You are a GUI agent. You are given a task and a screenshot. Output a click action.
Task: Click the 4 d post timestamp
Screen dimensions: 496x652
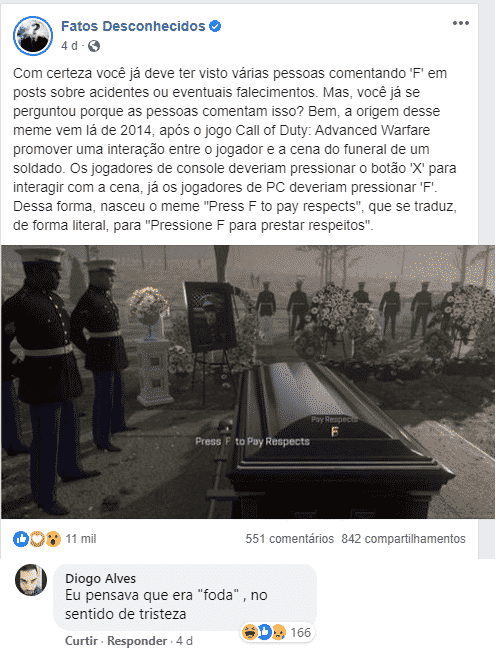(x=69, y=46)
